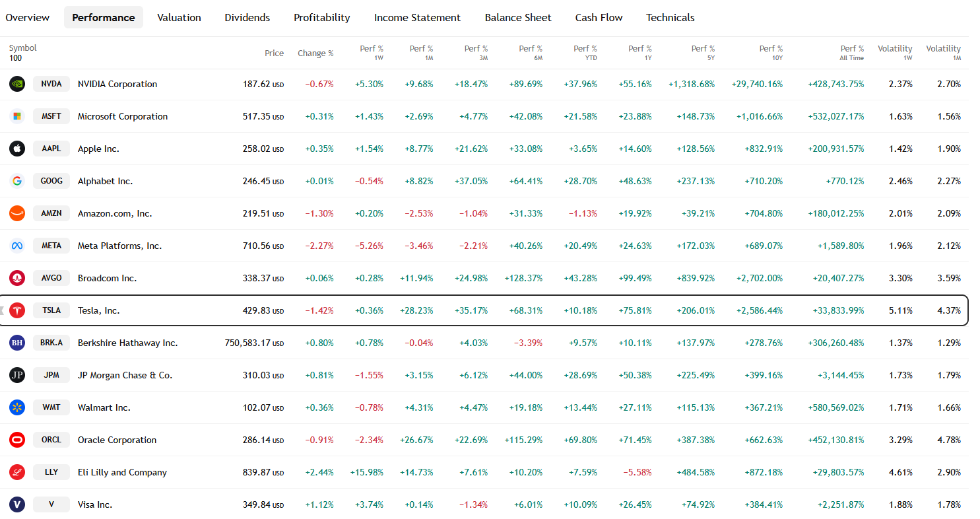The image size is (980, 519).
Task: Select the Visa logo icon
Action: click(x=17, y=504)
